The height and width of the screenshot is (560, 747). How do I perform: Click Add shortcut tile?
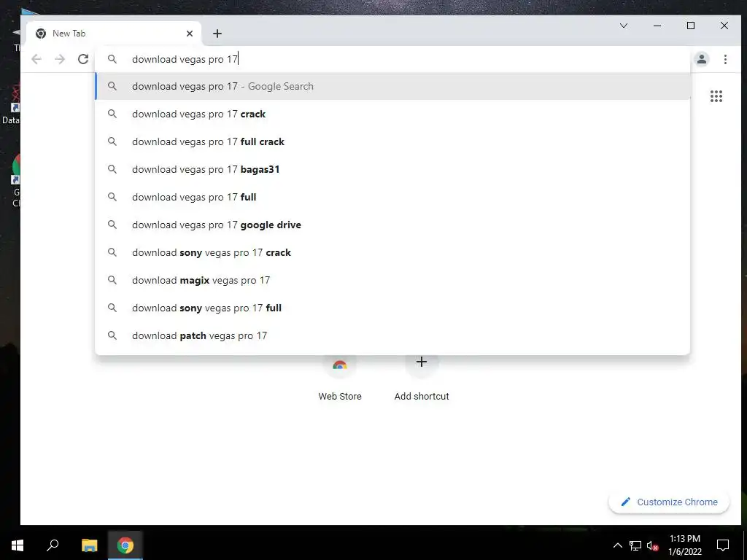421,378
